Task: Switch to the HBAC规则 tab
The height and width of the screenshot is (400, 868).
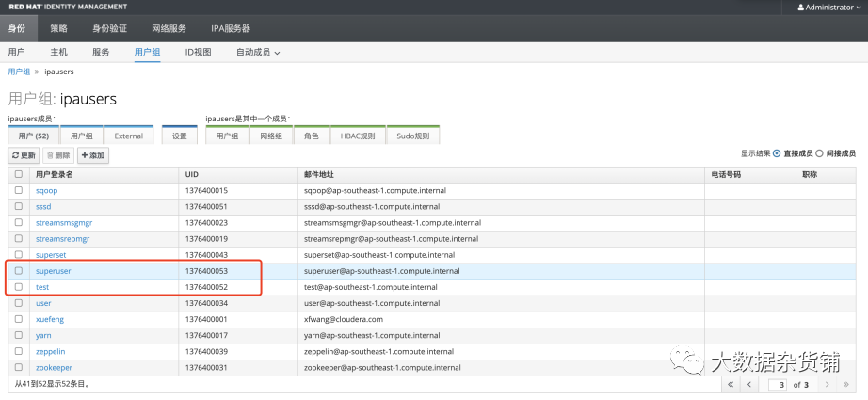Action: [x=357, y=136]
